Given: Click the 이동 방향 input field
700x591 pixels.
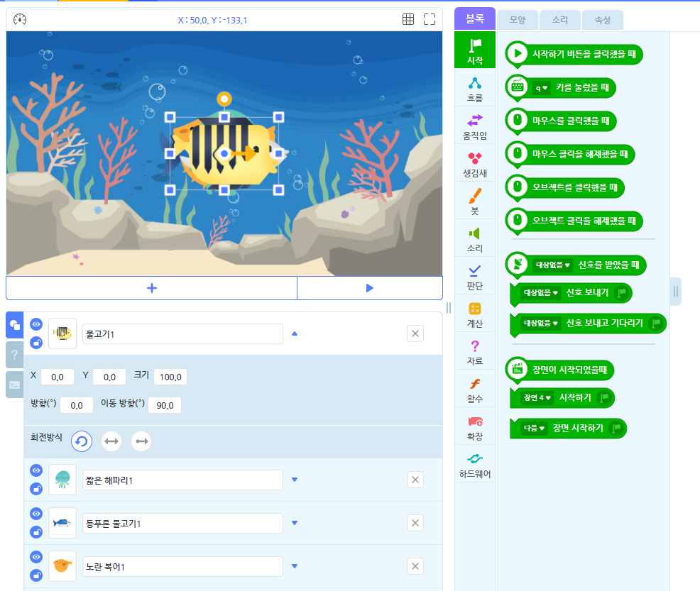Looking at the screenshot, I should tap(165, 405).
